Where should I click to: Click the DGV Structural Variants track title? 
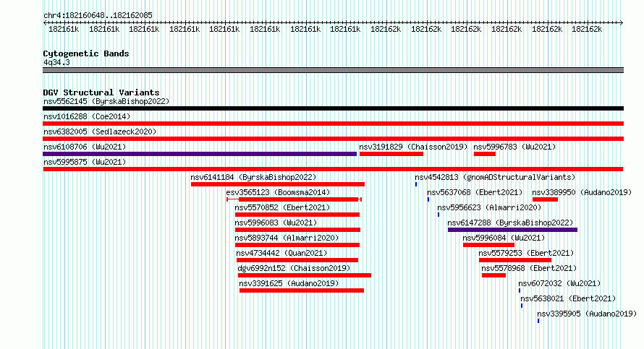click(x=101, y=92)
